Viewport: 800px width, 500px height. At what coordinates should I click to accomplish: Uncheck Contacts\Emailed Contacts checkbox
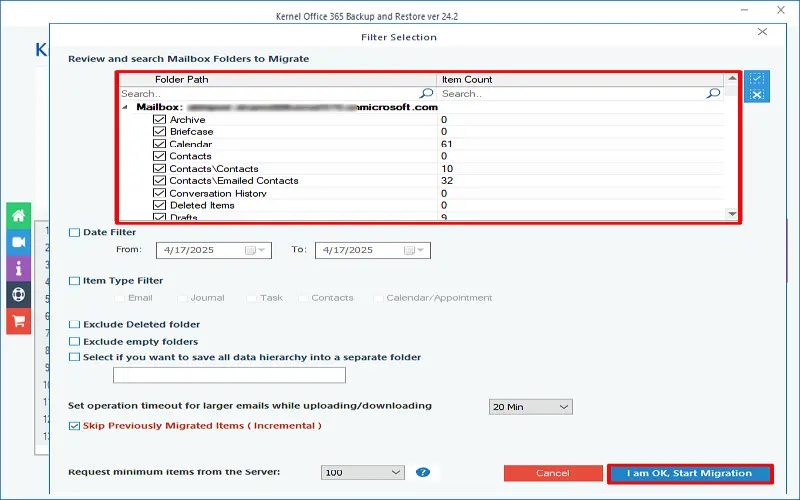[x=159, y=181]
